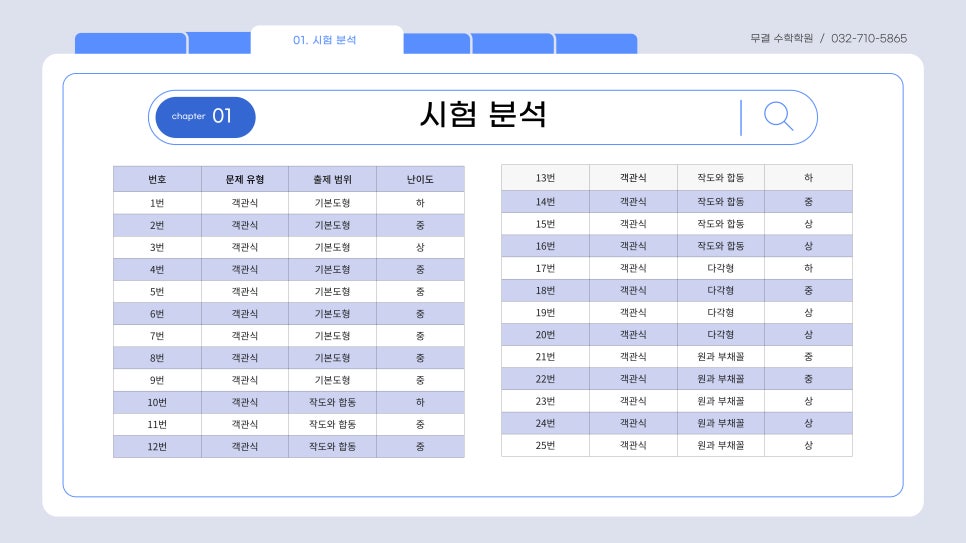Image resolution: width=966 pixels, height=543 pixels.
Task: Click the 'chapter 01' blue pill badge
Action: click(205, 116)
